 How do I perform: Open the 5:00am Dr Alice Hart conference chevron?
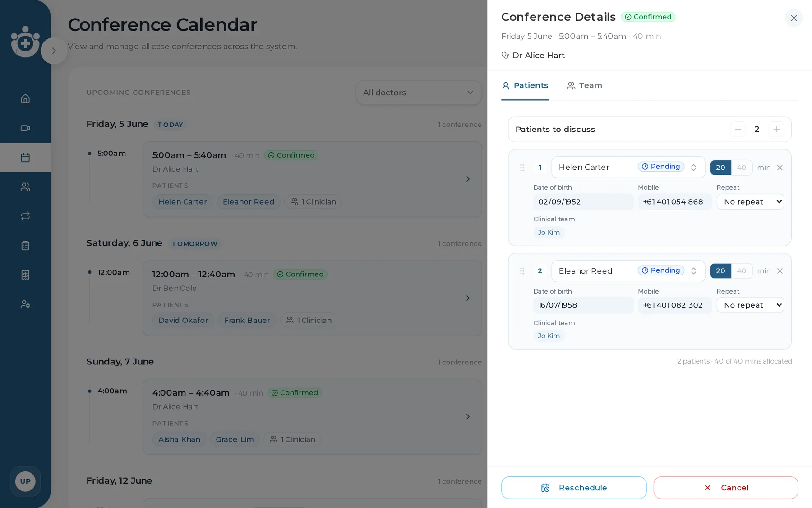coord(468,179)
